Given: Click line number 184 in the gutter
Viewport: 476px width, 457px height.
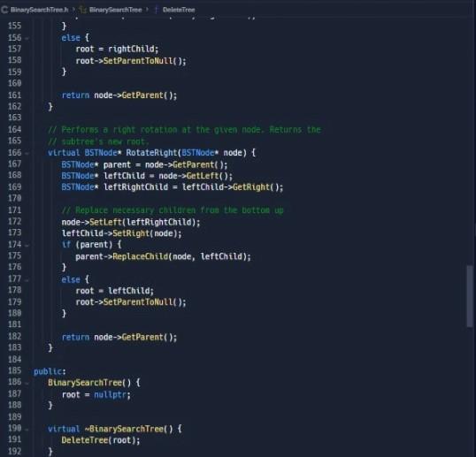Looking at the screenshot, I should 14,360.
